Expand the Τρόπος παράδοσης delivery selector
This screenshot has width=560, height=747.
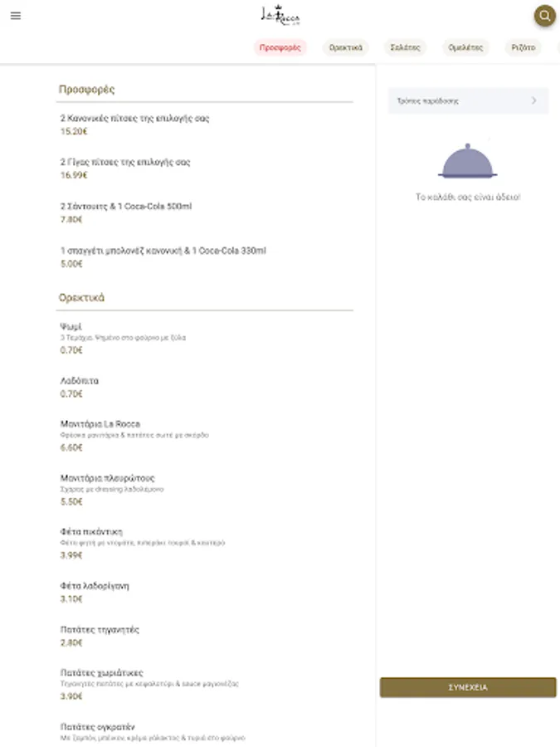468,101
